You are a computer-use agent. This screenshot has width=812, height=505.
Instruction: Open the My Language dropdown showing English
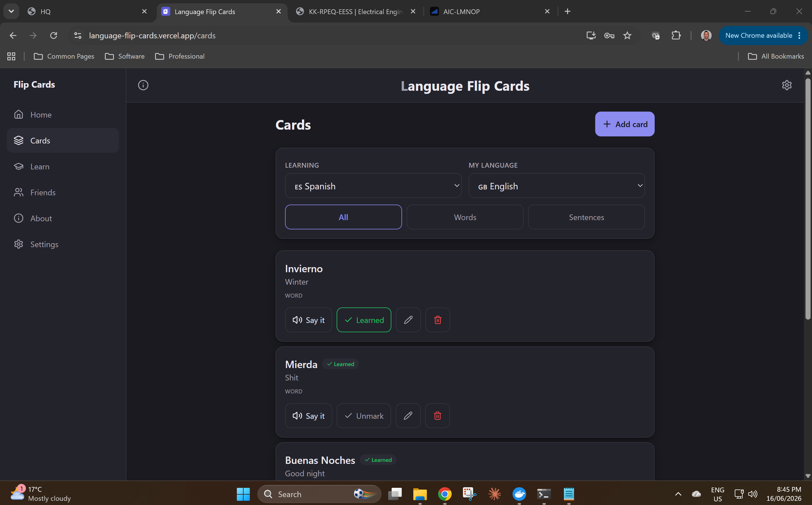(556, 186)
